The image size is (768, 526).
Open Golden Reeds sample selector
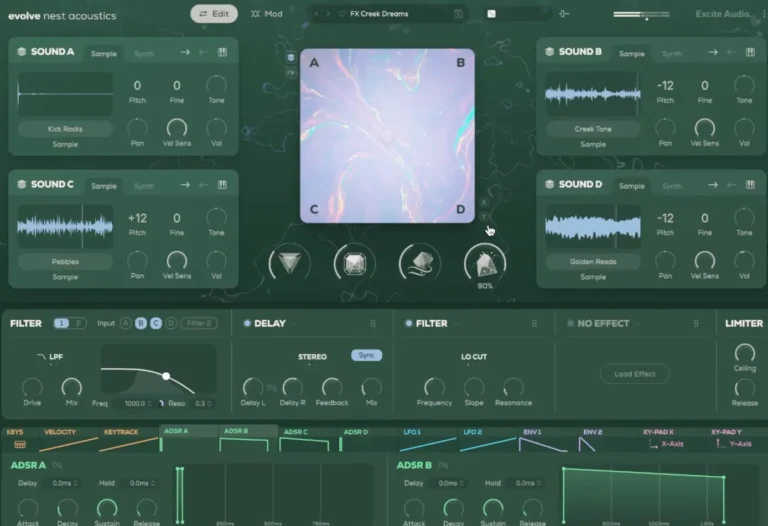pyautogui.click(x=593, y=262)
